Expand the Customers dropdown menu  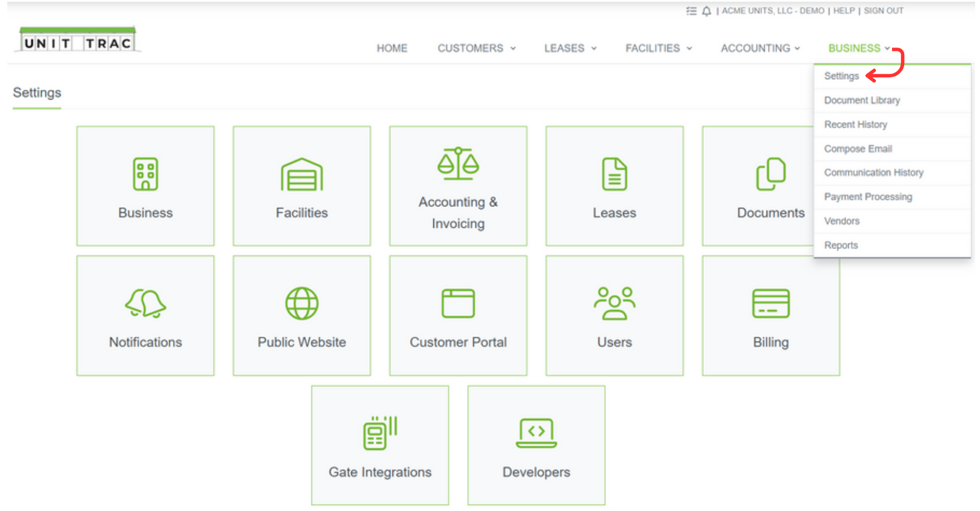coord(476,49)
